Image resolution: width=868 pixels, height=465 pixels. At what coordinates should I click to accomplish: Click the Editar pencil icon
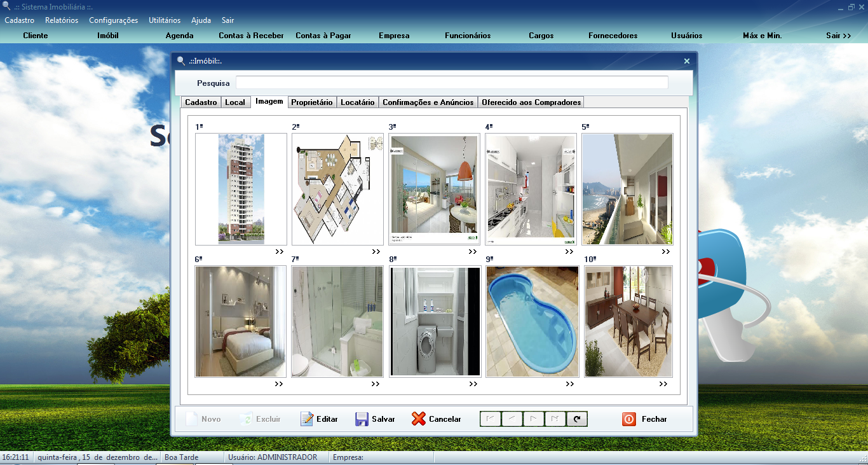tap(307, 419)
